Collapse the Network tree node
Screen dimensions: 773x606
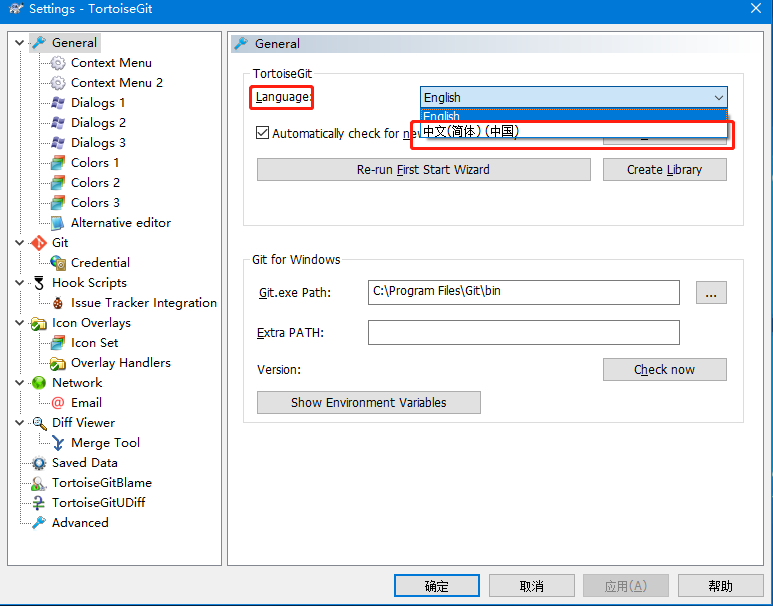pyautogui.click(x=19, y=383)
